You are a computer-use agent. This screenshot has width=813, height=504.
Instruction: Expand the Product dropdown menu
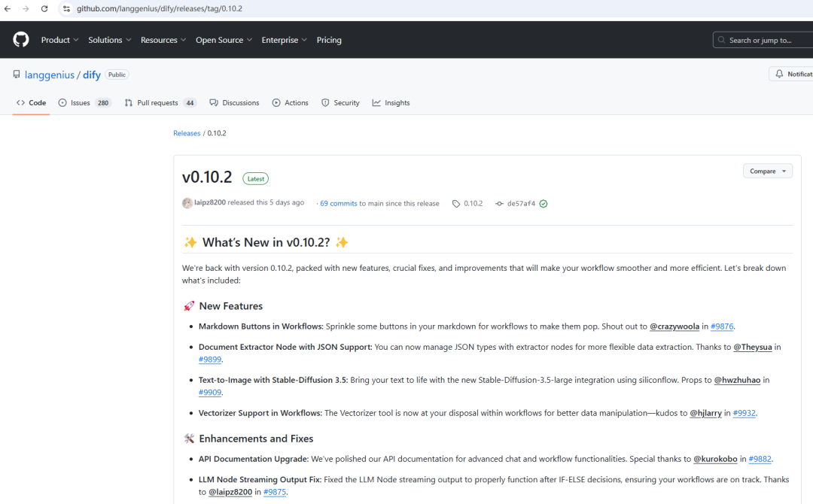[59, 40]
